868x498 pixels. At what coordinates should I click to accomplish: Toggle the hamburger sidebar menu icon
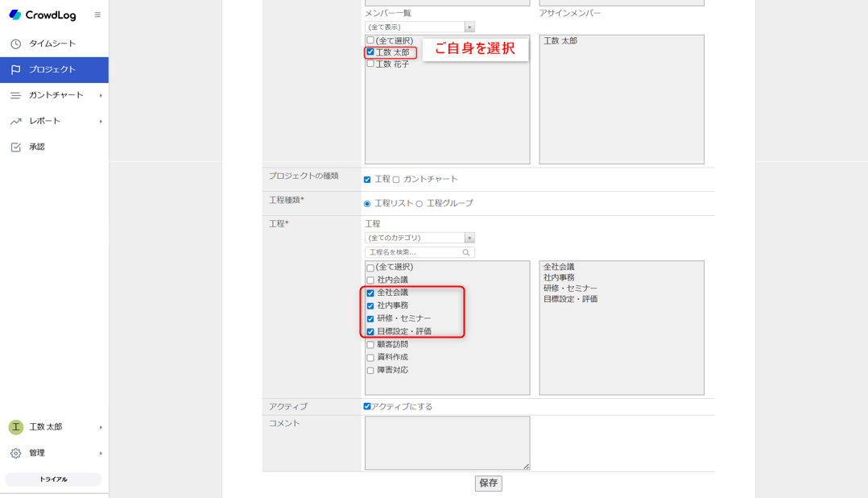click(x=97, y=15)
